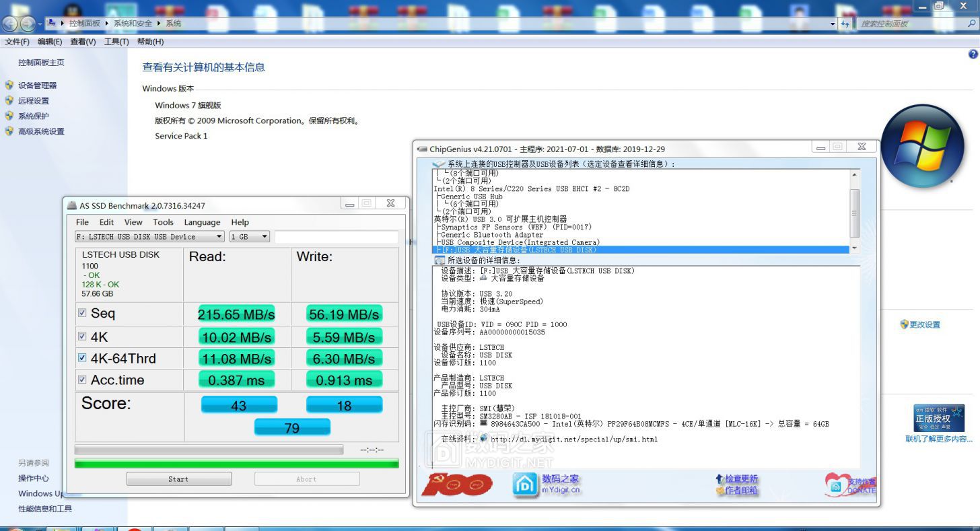Click the 控制面板主页 link

pyautogui.click(x=41, y=63)
